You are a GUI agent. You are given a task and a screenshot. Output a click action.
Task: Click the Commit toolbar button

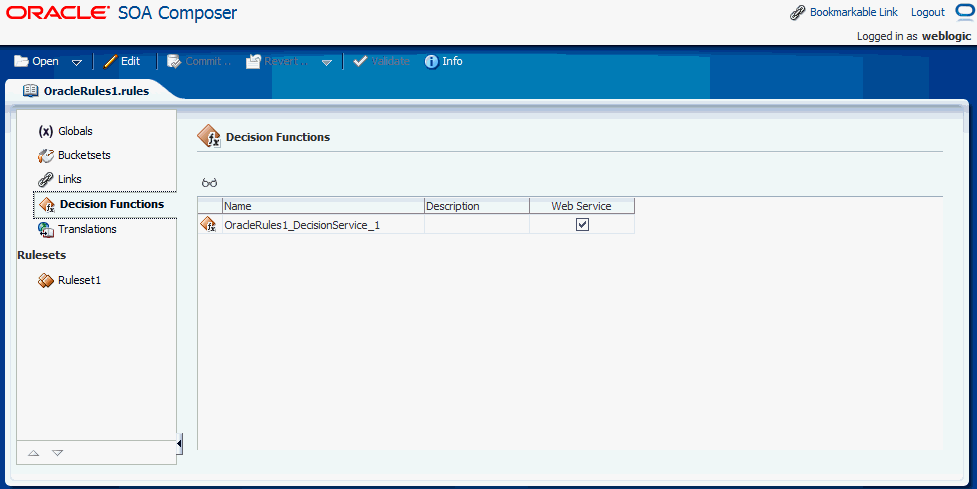point(199,61)
